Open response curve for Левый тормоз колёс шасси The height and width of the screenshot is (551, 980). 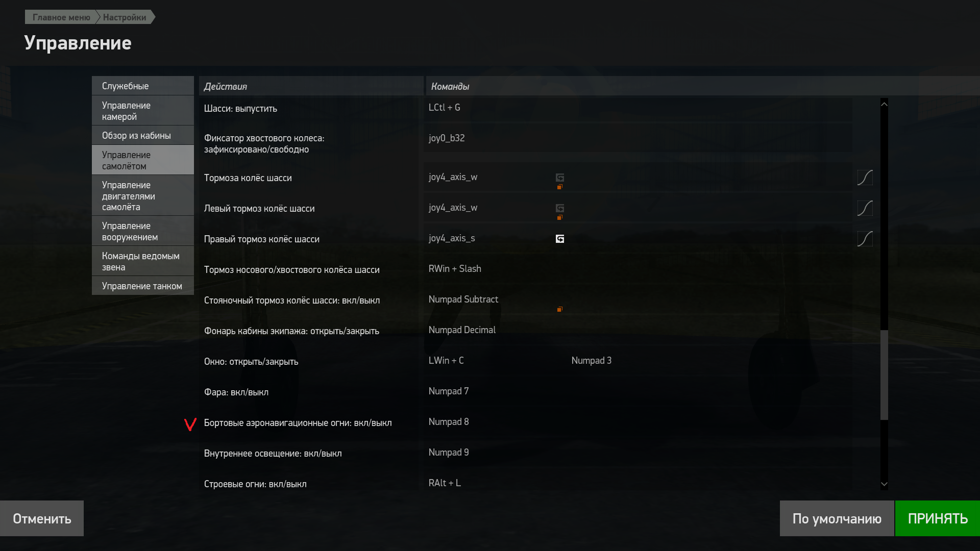[x=865, y=208]
